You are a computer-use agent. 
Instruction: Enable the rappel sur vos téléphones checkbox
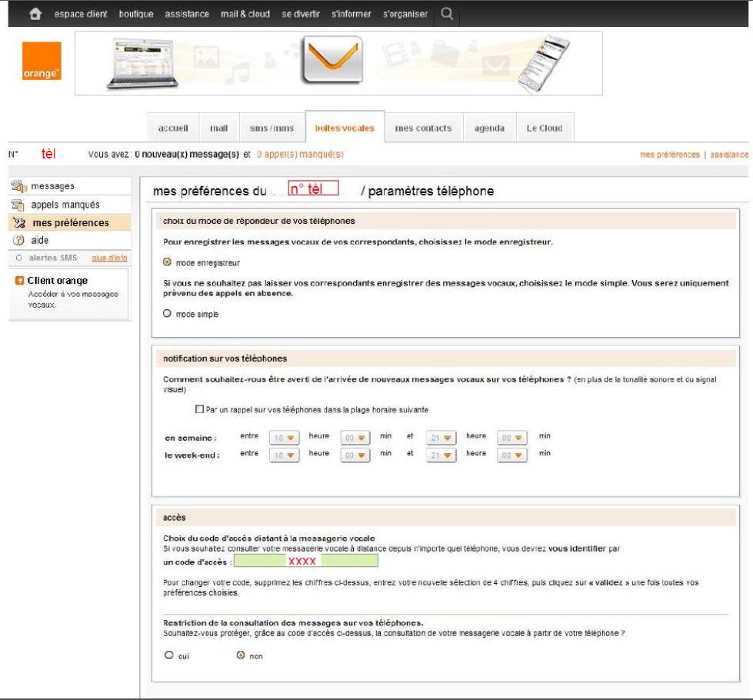[200, 409]
